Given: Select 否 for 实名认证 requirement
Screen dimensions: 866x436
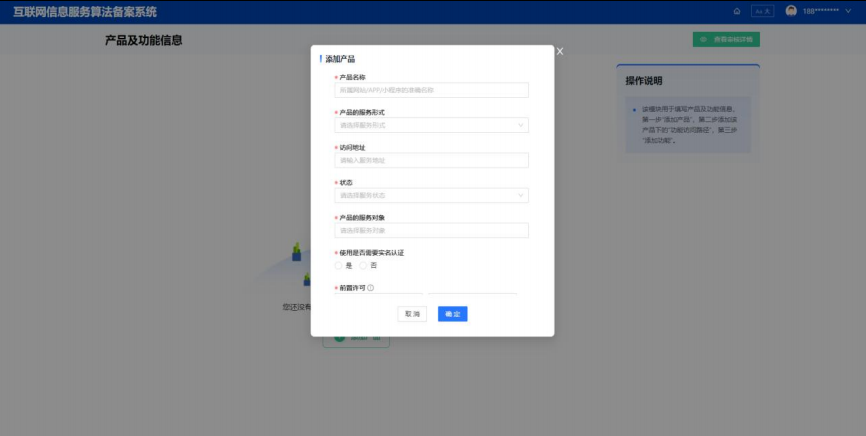Looking at the screenshot, I should click(363, 266).
